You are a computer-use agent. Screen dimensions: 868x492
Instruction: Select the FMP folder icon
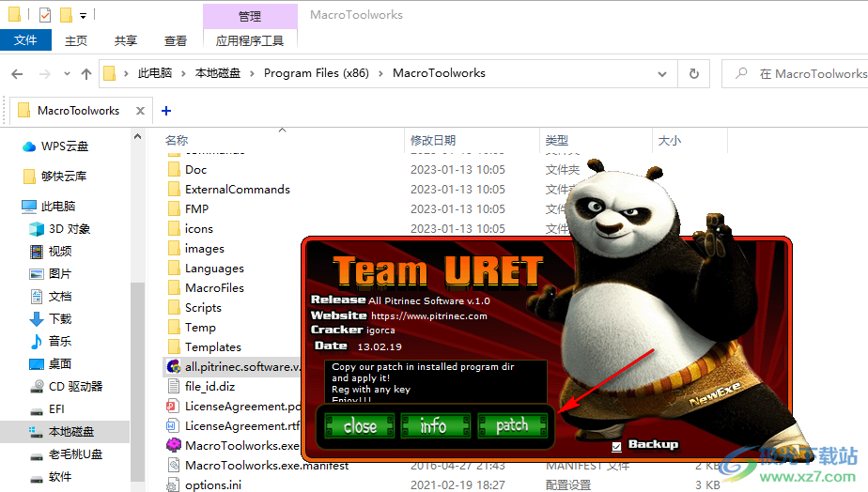tap(174, 208)
